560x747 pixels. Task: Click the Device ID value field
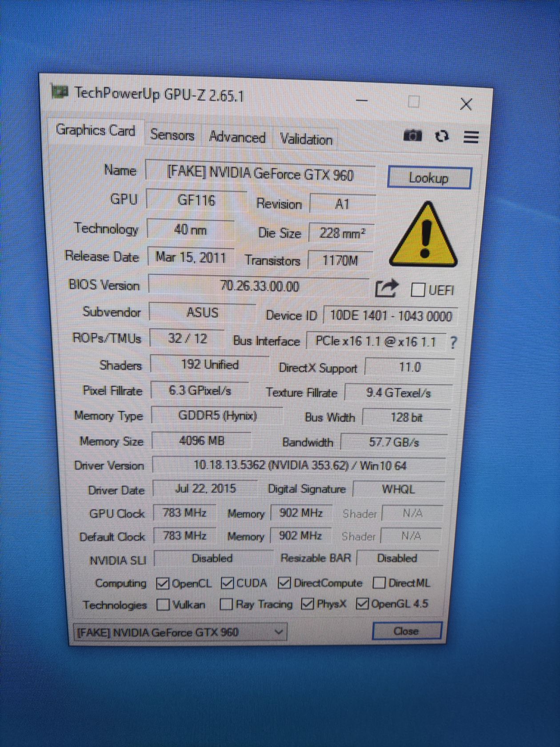click(391, 316)
